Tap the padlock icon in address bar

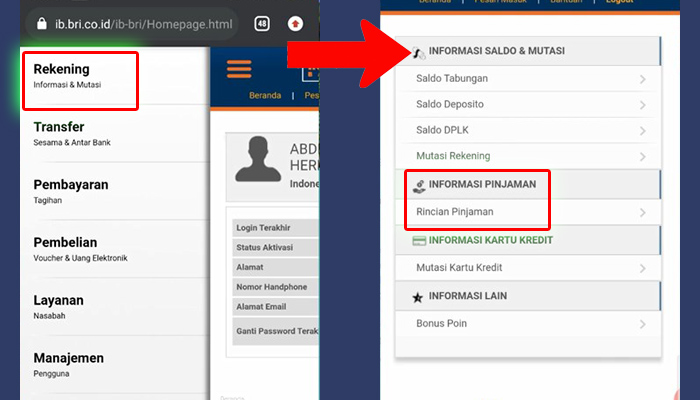[x=42, y=24]
